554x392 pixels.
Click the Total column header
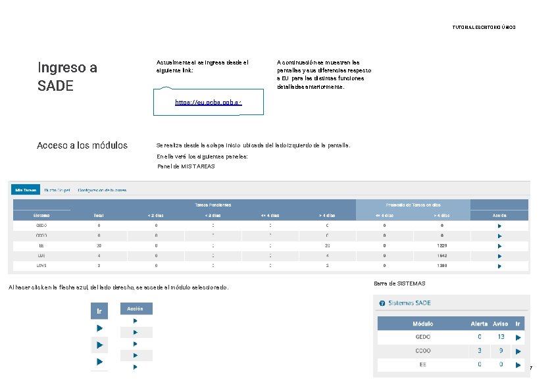click(99, 216)
